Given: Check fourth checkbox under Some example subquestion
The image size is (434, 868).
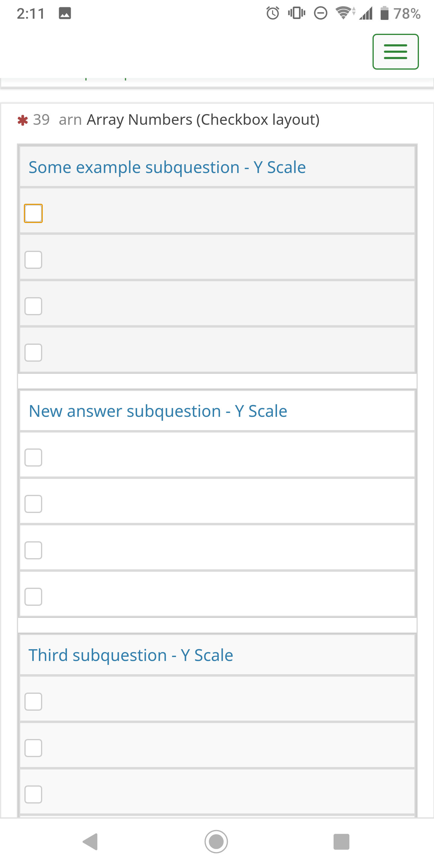Looking at the screenshot, I should 33,352.
